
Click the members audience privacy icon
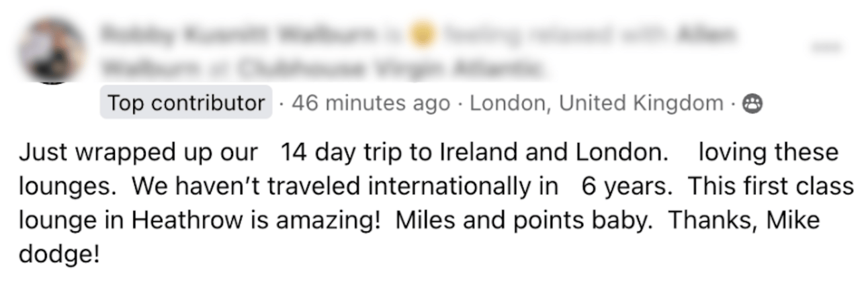tap(752, 103)
